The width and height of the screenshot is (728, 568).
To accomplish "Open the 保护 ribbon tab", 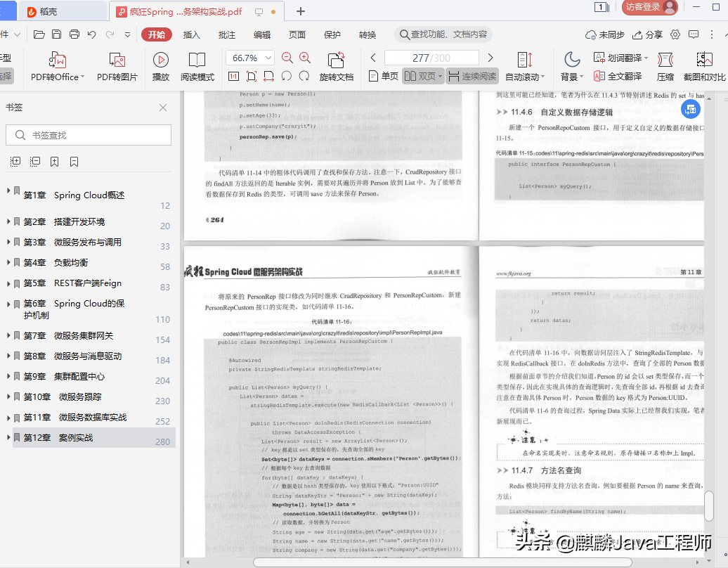I will coord(332,35).
